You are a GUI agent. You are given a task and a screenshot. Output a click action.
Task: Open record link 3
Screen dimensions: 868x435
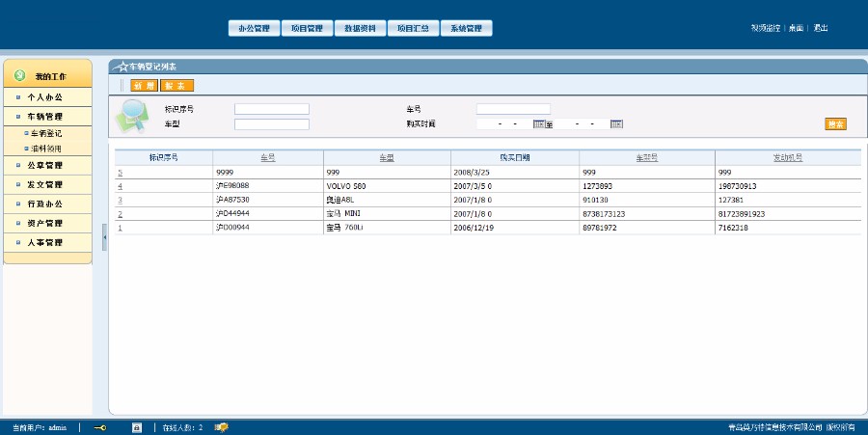[121, 201]
